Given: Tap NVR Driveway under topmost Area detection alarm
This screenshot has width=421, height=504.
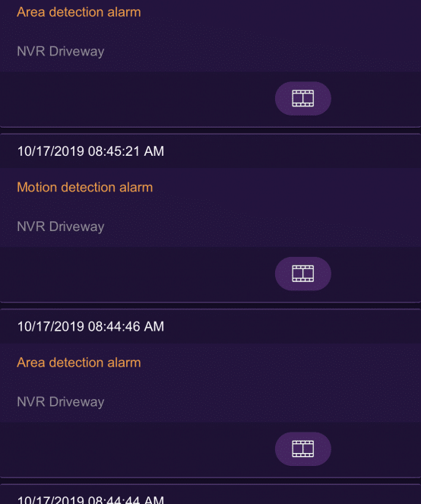Looking at the screenshot, I should pos(61,52).
